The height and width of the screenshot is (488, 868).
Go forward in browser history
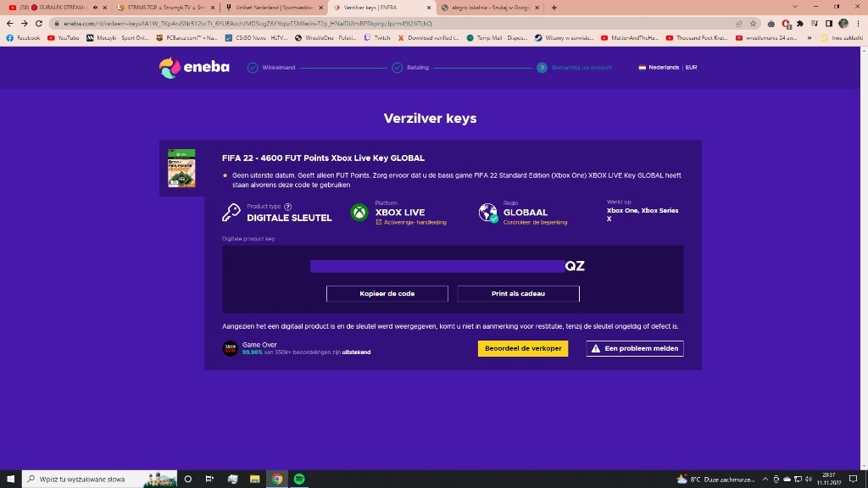click(25, 24)
